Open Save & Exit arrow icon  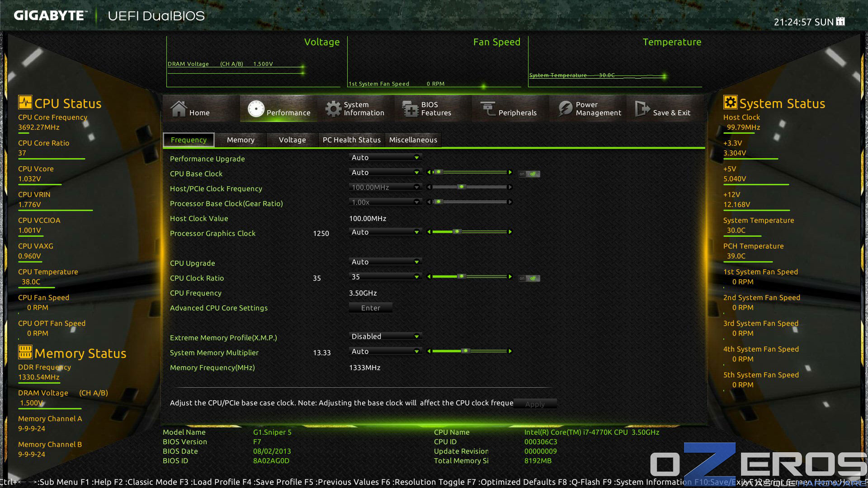click(642, 108)
